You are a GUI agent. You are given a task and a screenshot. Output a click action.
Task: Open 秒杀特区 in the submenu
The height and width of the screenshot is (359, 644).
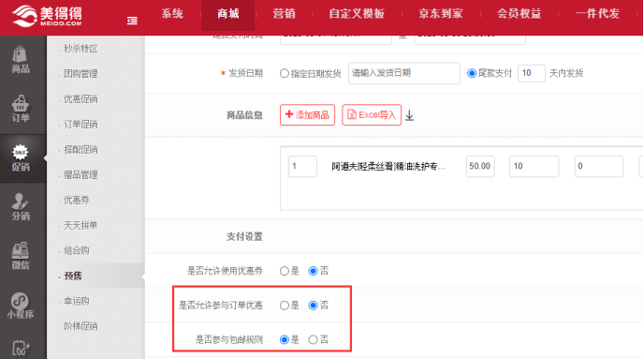80,49
